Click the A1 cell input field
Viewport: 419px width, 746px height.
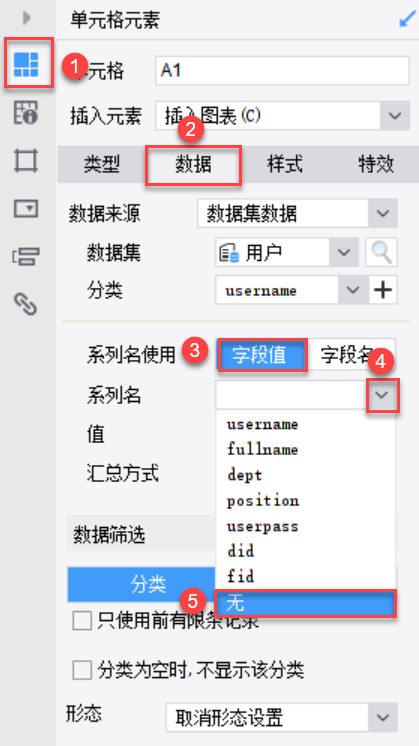[283, 70]
